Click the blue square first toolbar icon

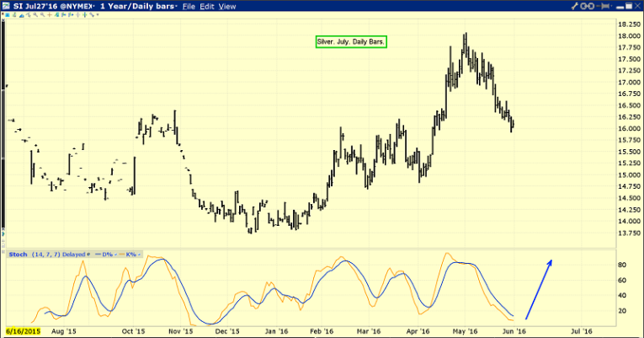8,15
